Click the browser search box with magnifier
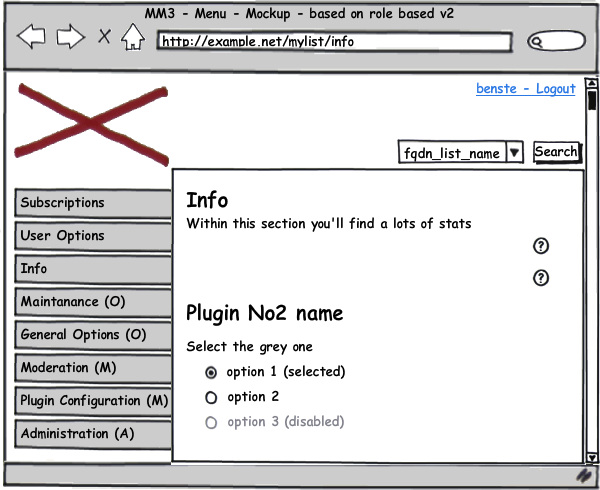Viewport: 600px width, 490px height. pos(555,42)
